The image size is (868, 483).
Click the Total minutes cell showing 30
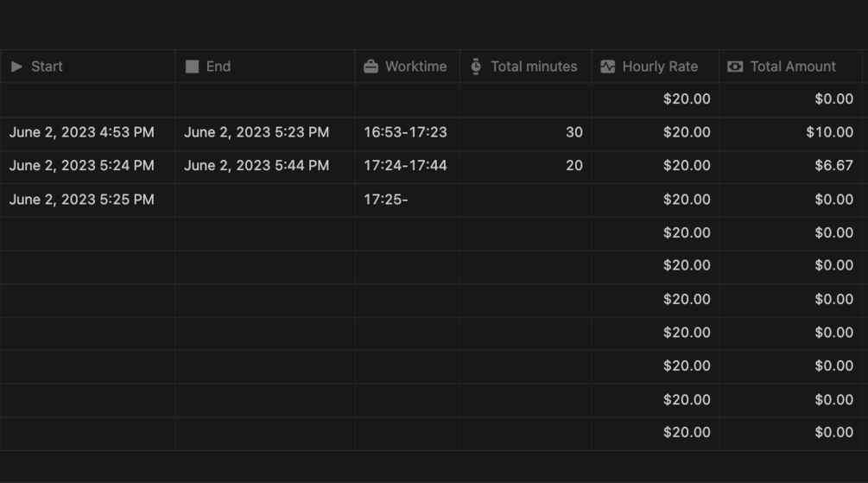525,132
